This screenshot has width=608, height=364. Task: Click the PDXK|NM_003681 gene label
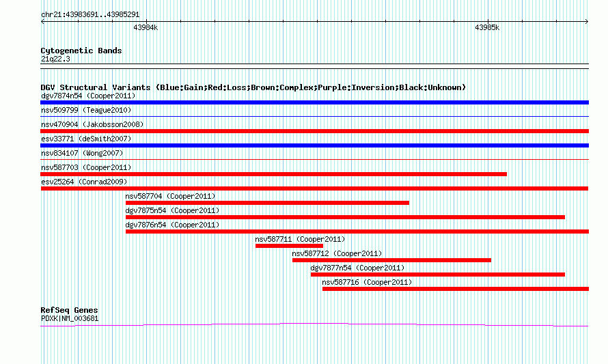pyautogui.click(x=70, y=319)
